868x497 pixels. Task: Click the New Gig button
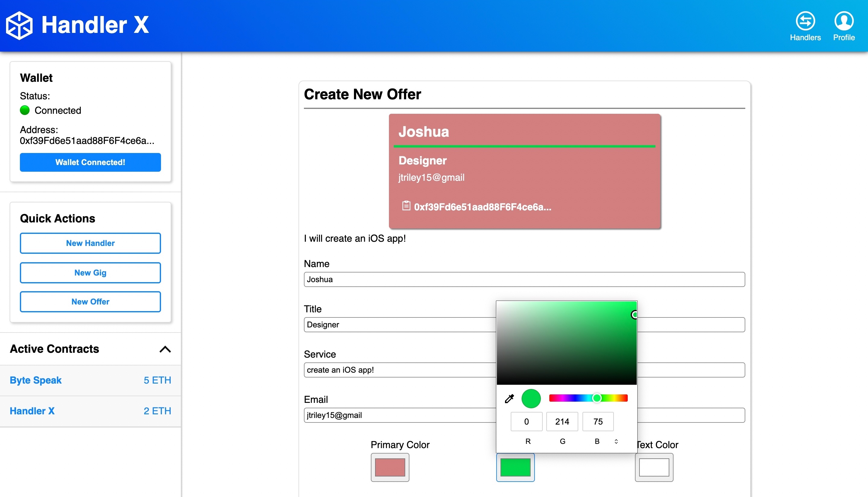point(90,272)
